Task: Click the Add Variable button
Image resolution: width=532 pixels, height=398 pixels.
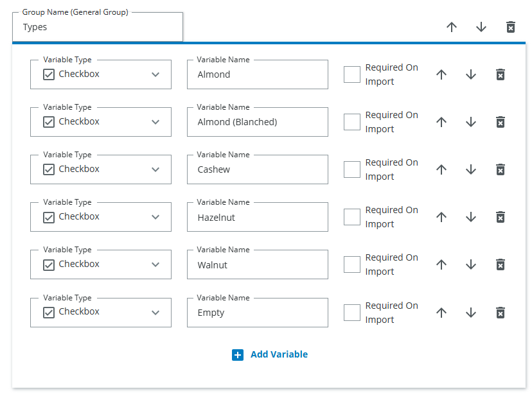Action: 278,354
